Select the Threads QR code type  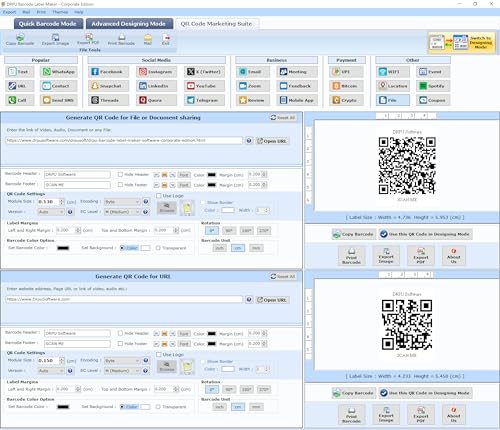pyautogui.click(x=108, y=100)
